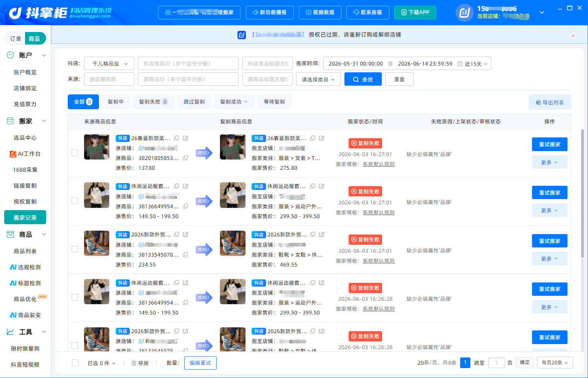Click the 重置 reset button
Screen dimensions: 588x378
[x=399, y=80]
